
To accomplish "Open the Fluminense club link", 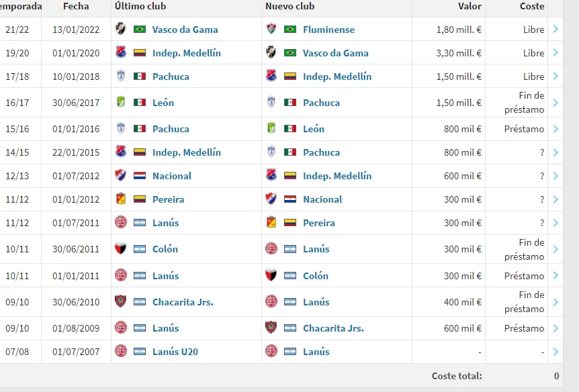I will [328, 30].
